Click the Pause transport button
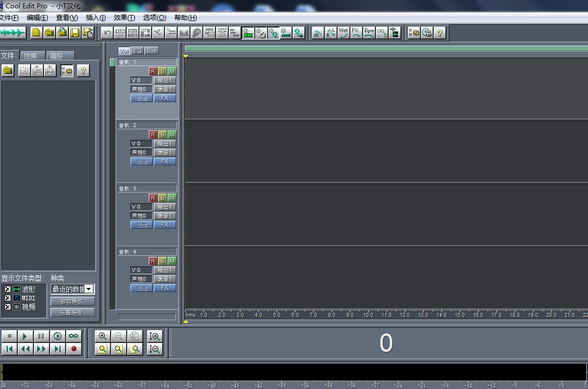This screenshot has height=389, width=588. point(41,336)
